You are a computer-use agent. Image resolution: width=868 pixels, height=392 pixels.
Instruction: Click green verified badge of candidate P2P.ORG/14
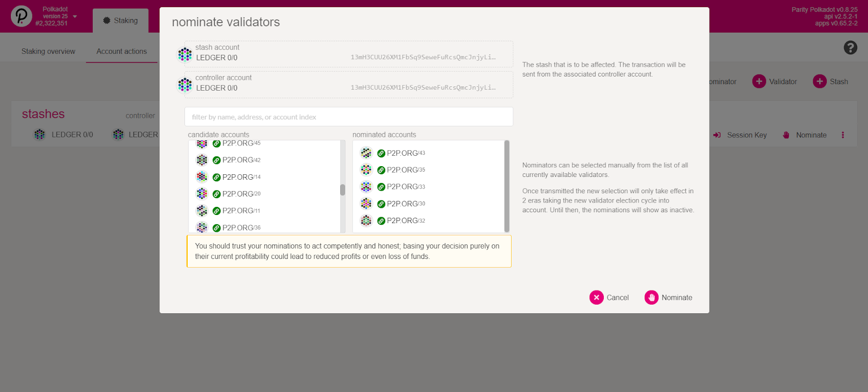(216, 178)
